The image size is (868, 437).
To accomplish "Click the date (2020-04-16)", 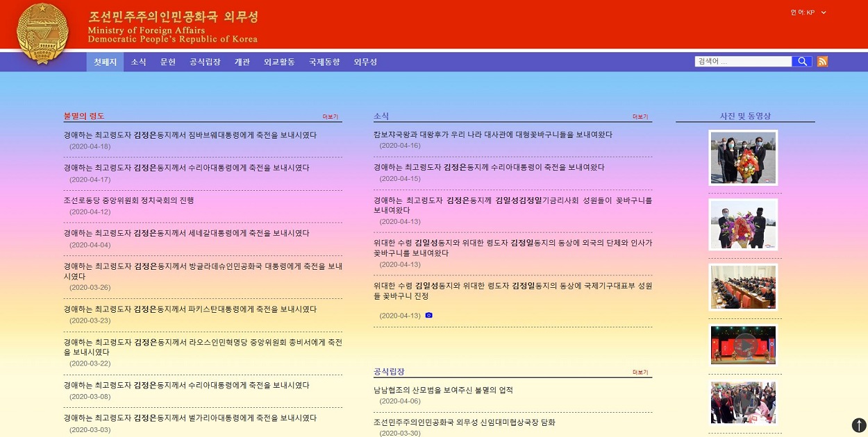I will pos(400,146).
